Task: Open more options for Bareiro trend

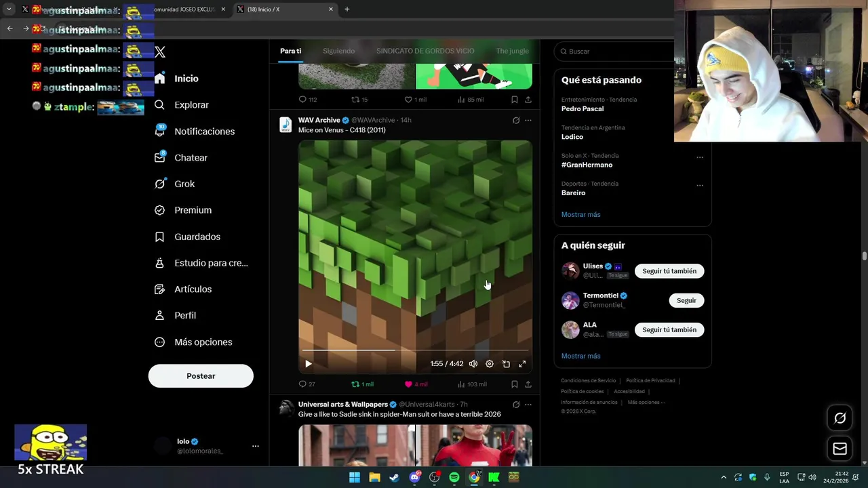Action: click(700, 185)
